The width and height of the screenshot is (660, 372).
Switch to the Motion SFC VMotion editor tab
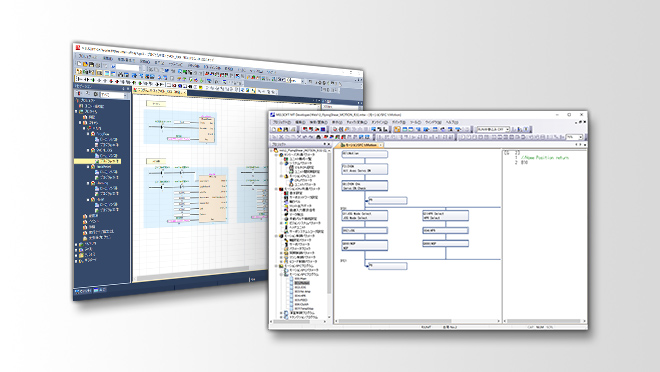(361, 145)
